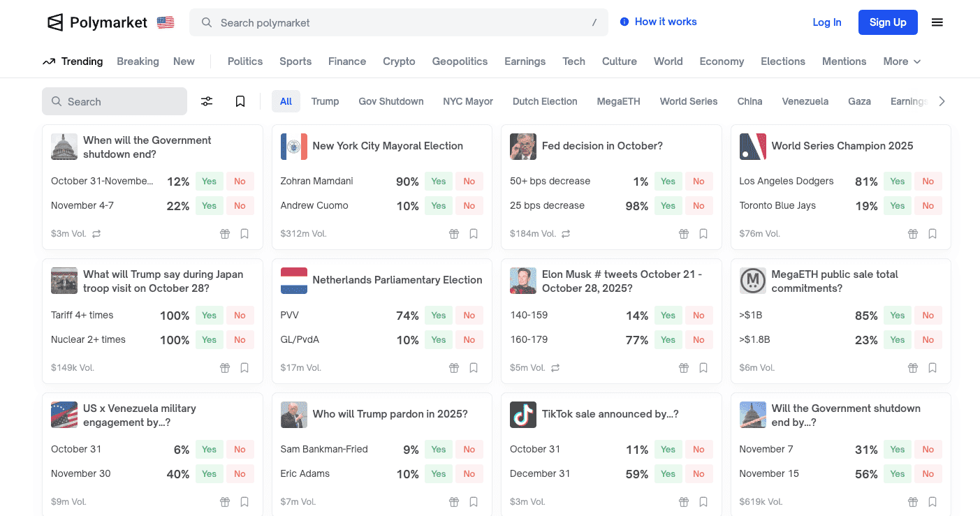Screen dimensions: 980x516
Task: Open the filter settings sliders icon
Action: [207, 101]
